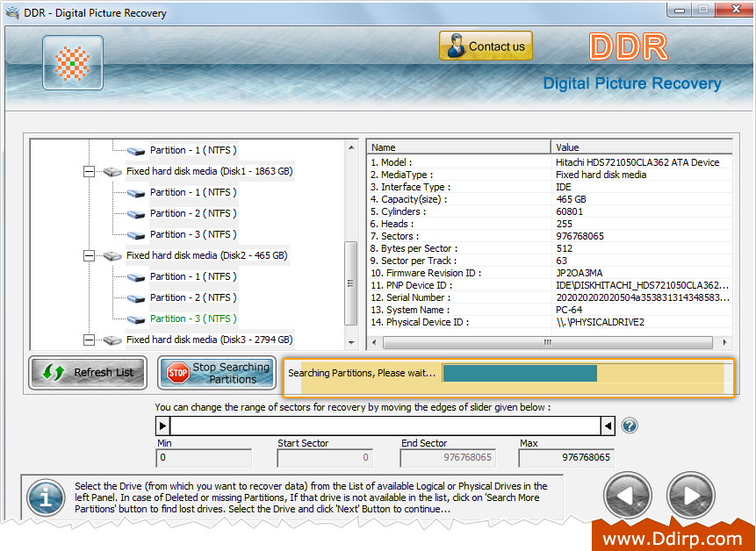
Task: Collapse the Disk2 - 465 GB node
Action: 89,255
